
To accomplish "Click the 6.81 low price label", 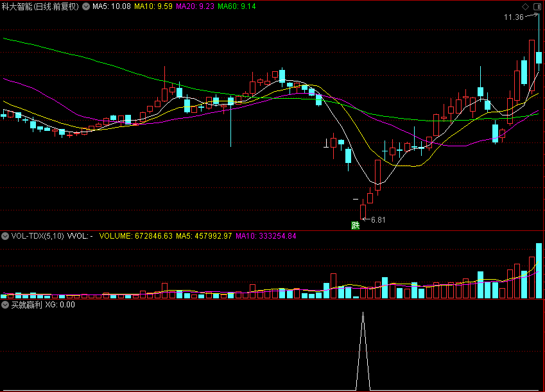I will click(378, 219).
